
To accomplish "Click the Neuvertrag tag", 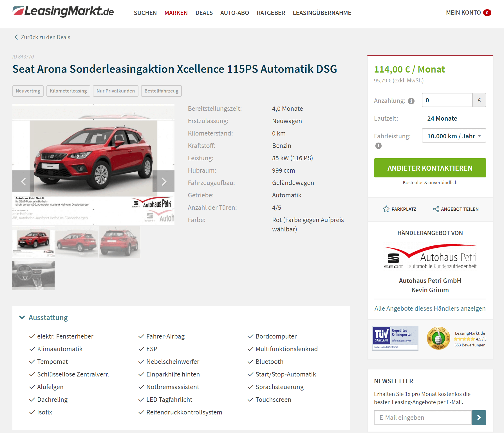I will coord(28,91).
